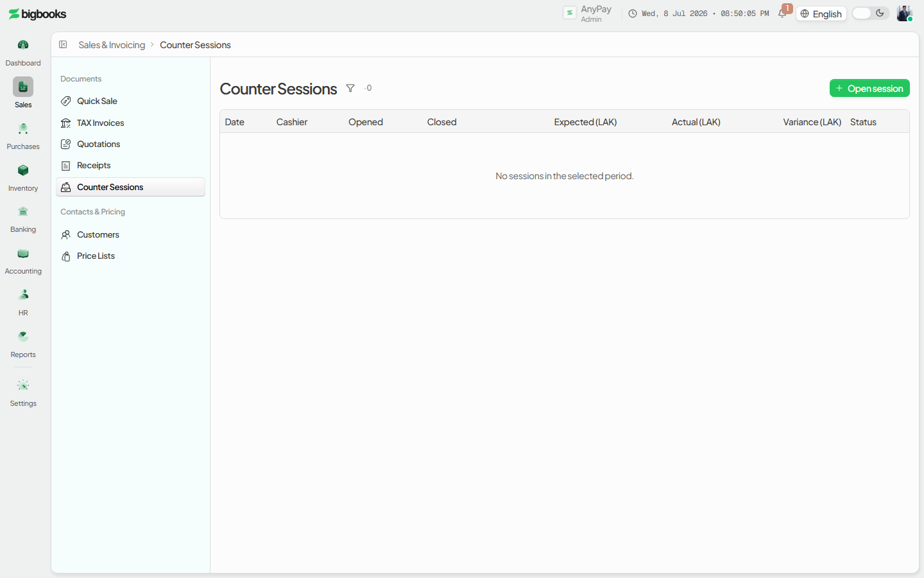Click the Documents section label
The height and width of the screenshot is (578, 924).
[81, 79]
